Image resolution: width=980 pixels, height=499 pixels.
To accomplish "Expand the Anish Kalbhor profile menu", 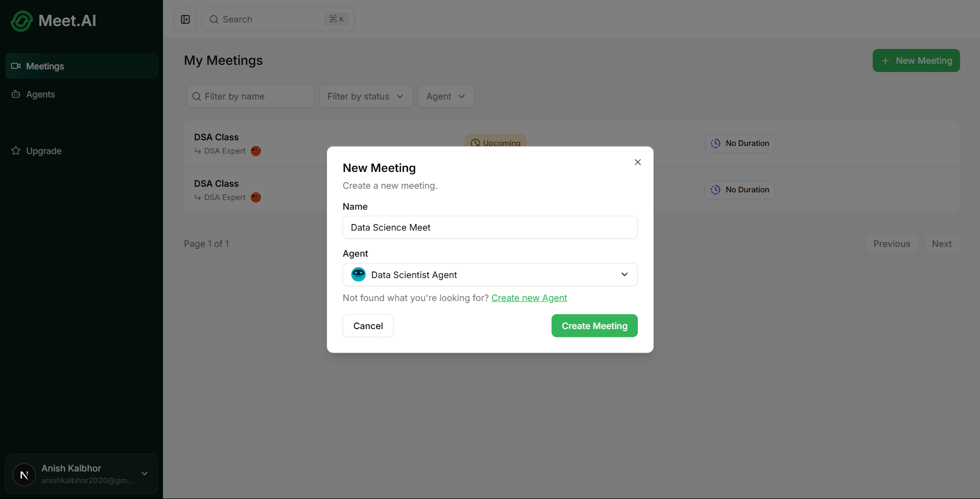I will coord(145,473).
